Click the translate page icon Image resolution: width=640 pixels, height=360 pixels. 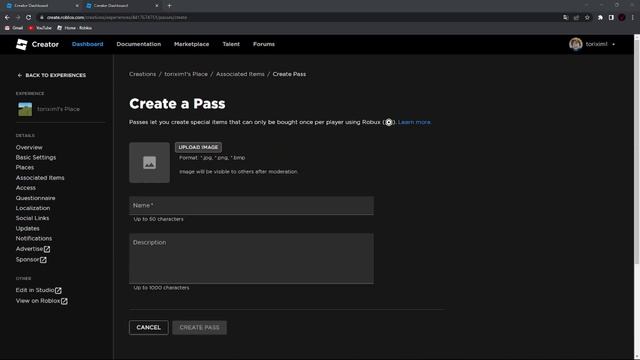(566, 18)
